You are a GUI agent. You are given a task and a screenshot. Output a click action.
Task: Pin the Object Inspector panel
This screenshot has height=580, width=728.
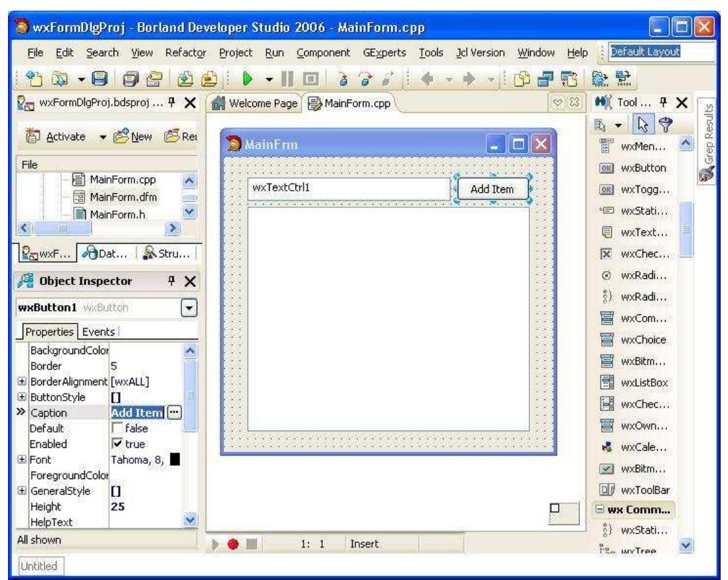click(169, 282)
